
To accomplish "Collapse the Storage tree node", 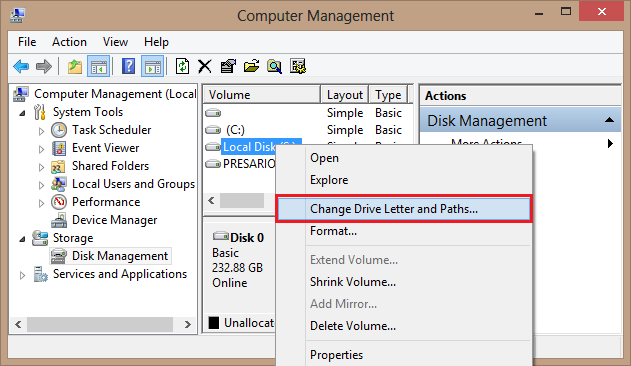I will [23, 240].
